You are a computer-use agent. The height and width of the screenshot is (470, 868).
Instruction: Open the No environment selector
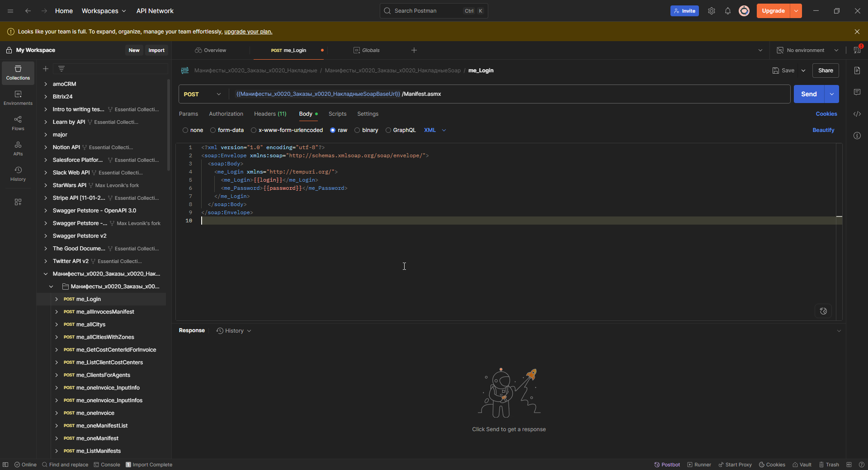pos(808,50)
